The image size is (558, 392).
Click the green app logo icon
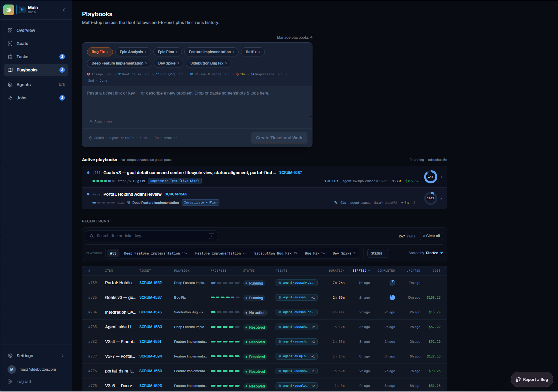point(9,10)
